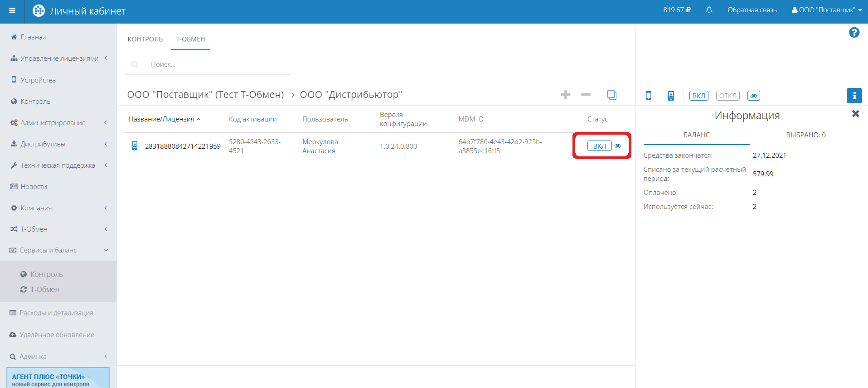Viewport: 868px width, 388px height.
Task: Select the ВЫБРАНО: 0 tab
Action: (806, 135)
